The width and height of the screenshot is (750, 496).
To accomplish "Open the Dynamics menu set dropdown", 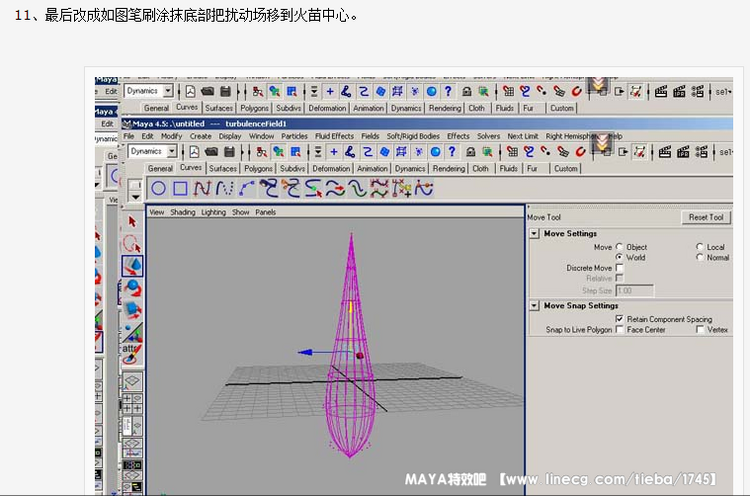I will coord(172,151).
